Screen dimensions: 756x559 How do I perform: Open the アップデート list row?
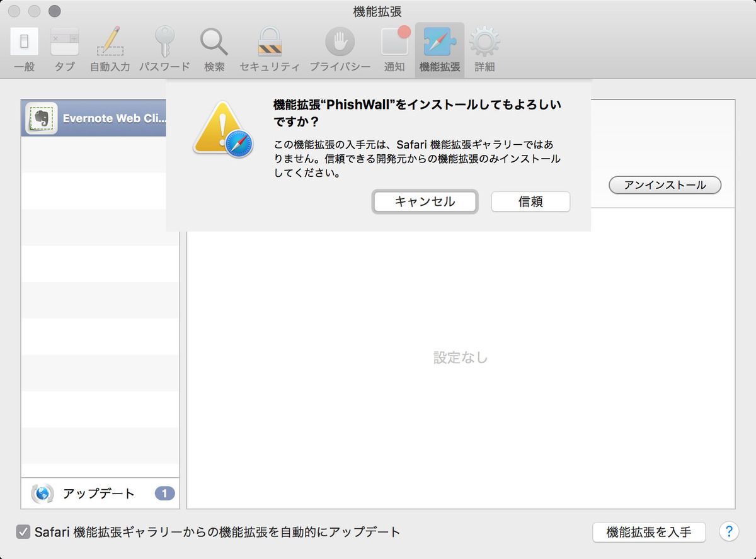(100, 494)
